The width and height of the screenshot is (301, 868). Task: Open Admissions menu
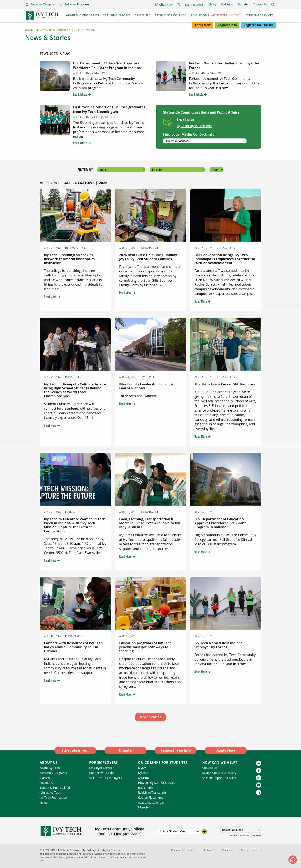pyautogui.click(x=200, y=15)
